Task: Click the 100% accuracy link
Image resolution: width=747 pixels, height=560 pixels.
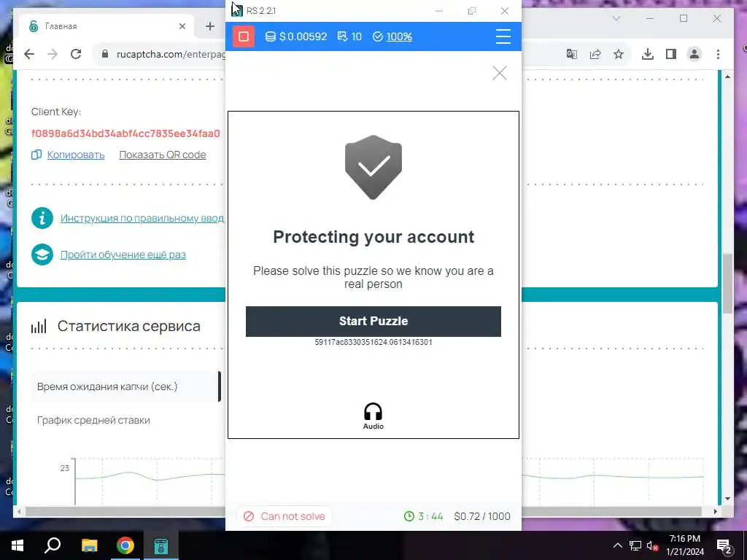Action: [x=399, y=36]
